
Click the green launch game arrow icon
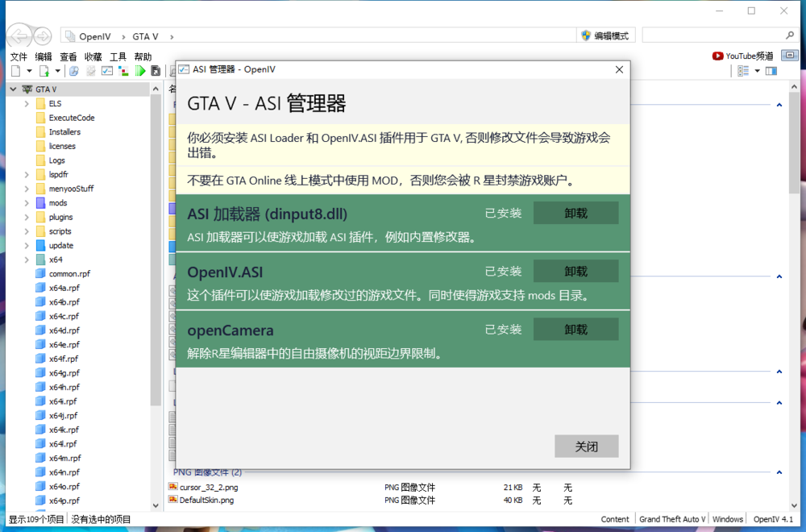tap(141, 71)
